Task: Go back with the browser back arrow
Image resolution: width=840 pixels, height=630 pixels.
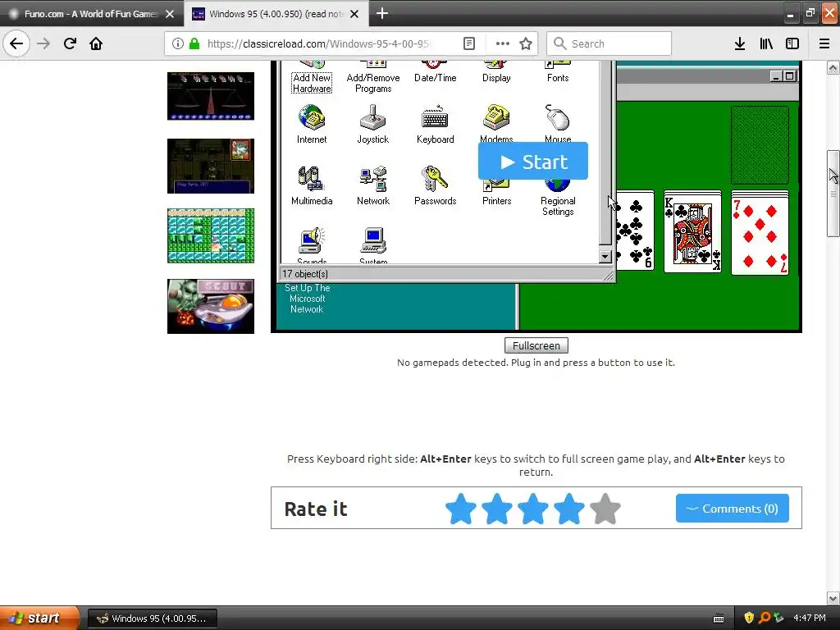Action: tap(16, 43)
